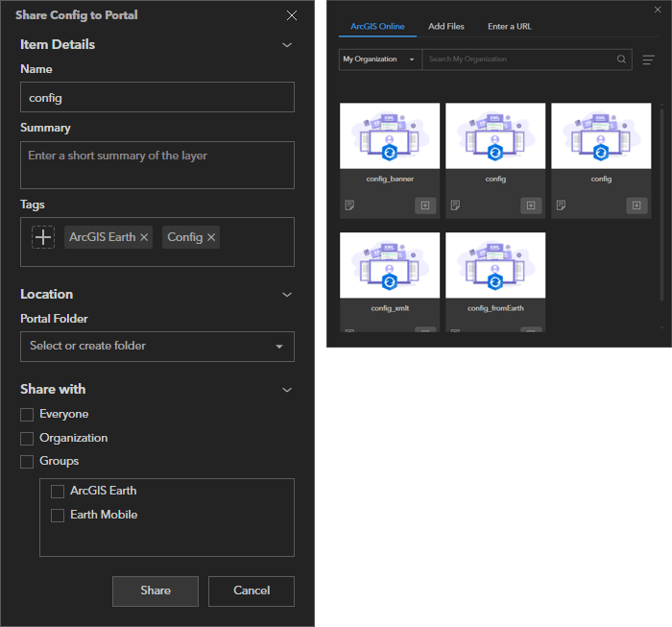
Task: Click into the Summary text box
Action: pos(157,165)
